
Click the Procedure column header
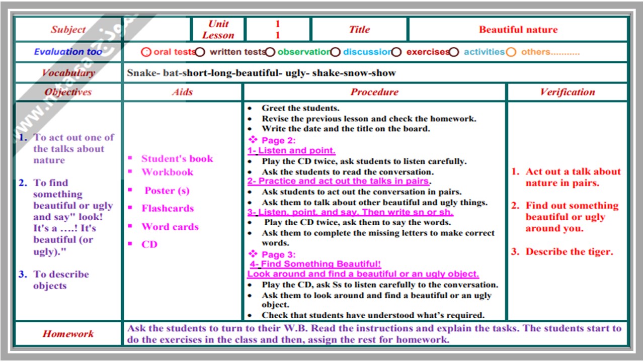point(374,92)
